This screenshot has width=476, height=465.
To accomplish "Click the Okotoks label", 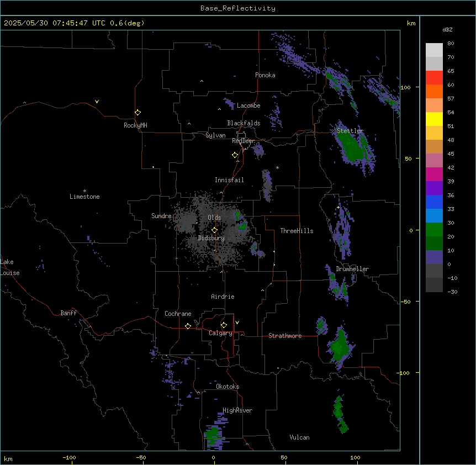I will [x=228, y=387].
